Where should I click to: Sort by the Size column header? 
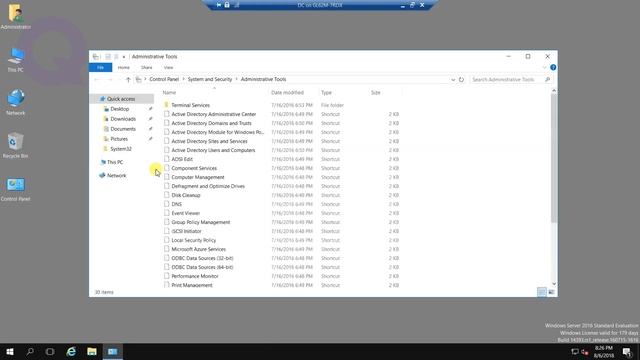click(x=376, y=93)
